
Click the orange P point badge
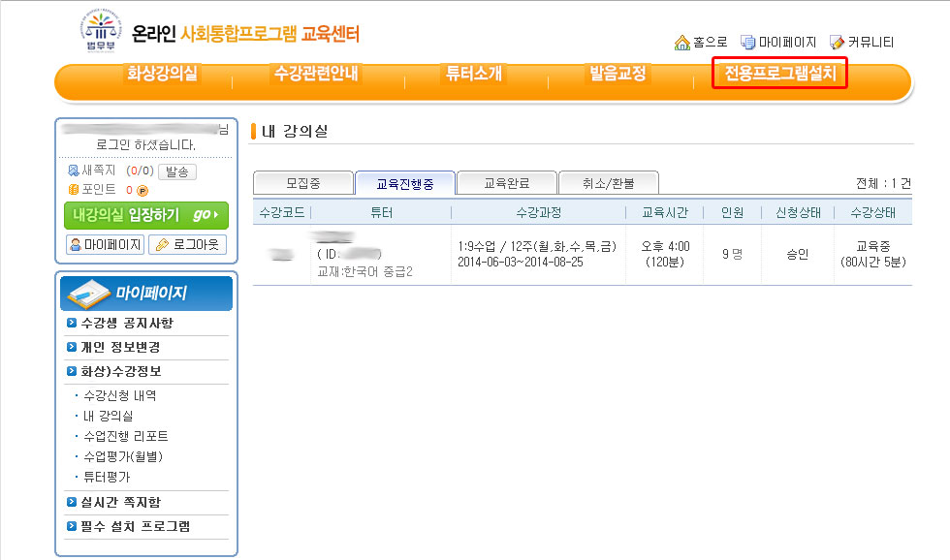tap(142, 190)
